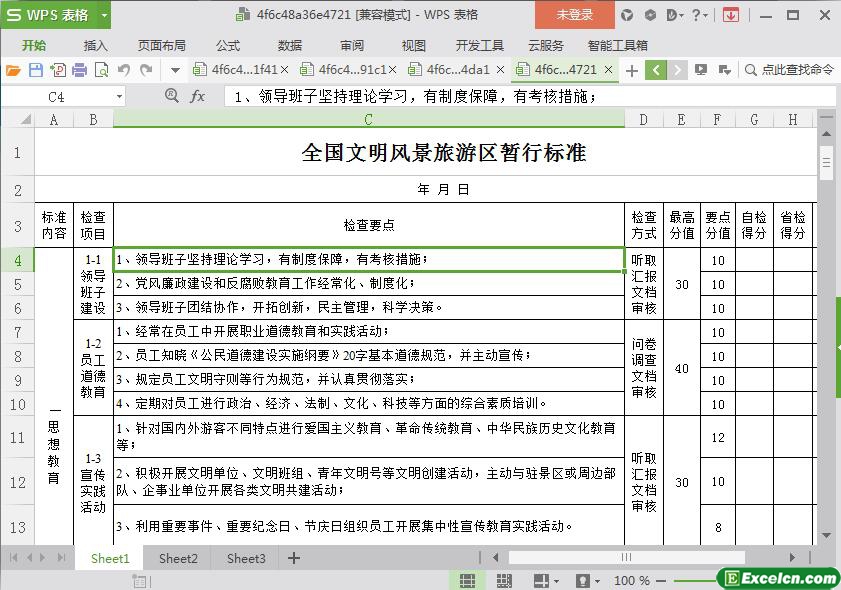The image size is (841, 590).
Task: Click the undo arrow icon
Action: pyautogui.click(x=124, y=70)
